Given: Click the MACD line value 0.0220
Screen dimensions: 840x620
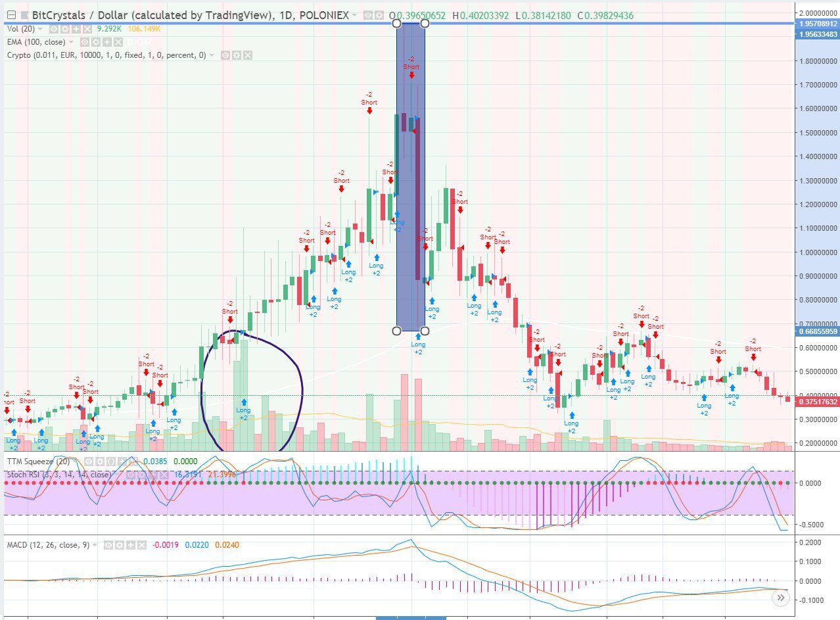Looking at the screenshot, I should pos(197,545).
